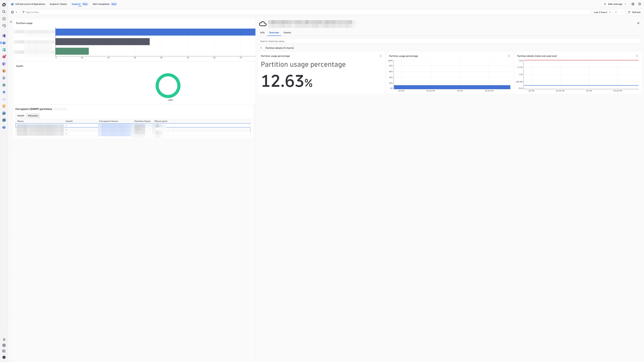
Task: Expand the bottom sidebar double-chevron
Action: tap(4, 340)
